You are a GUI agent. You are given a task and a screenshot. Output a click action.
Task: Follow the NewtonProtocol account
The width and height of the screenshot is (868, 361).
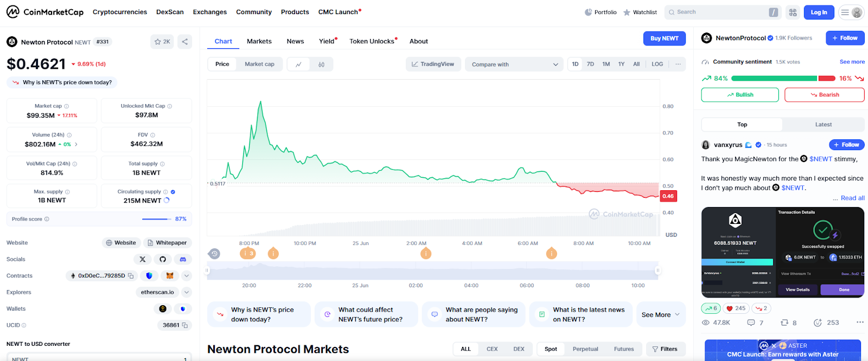coord(845,38)
